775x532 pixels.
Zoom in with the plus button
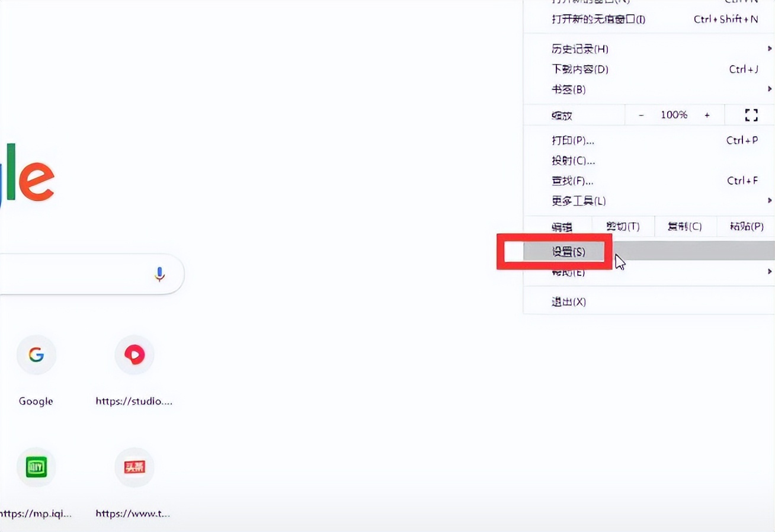point(708,114)
